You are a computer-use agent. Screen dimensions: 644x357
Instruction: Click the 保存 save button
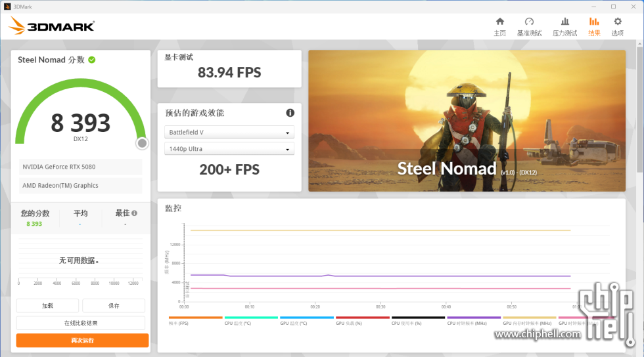(x=114, y=306)
